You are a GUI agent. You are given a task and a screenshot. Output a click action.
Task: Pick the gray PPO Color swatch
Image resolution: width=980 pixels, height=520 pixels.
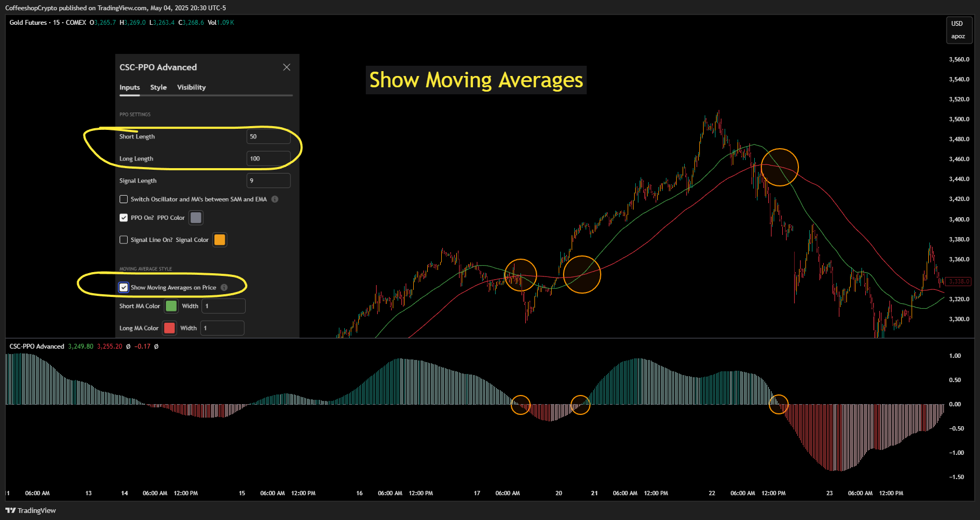[x=196, y=218]
